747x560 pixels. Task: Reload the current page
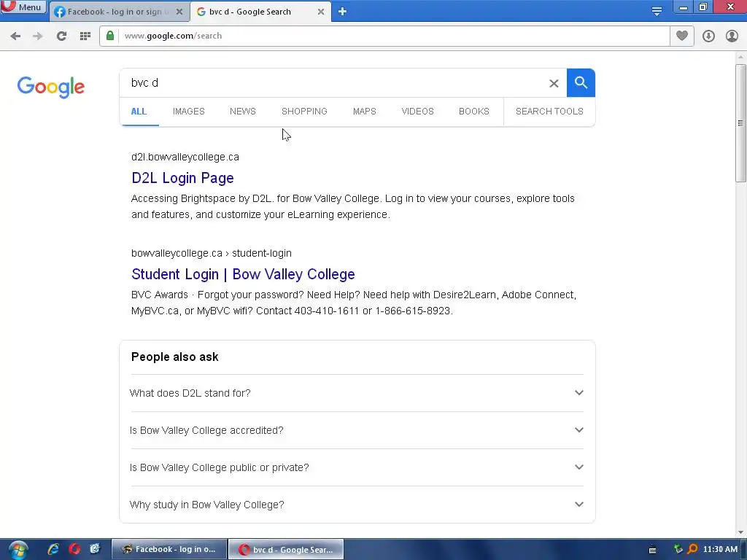coord(61,36)
